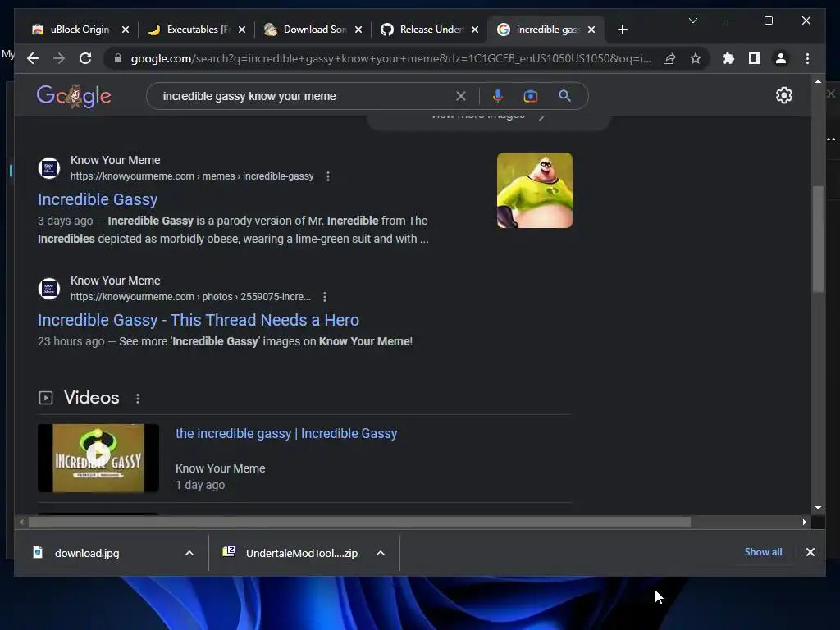
Task: Open This Thread Needs a Hero link
Action: 199,320
